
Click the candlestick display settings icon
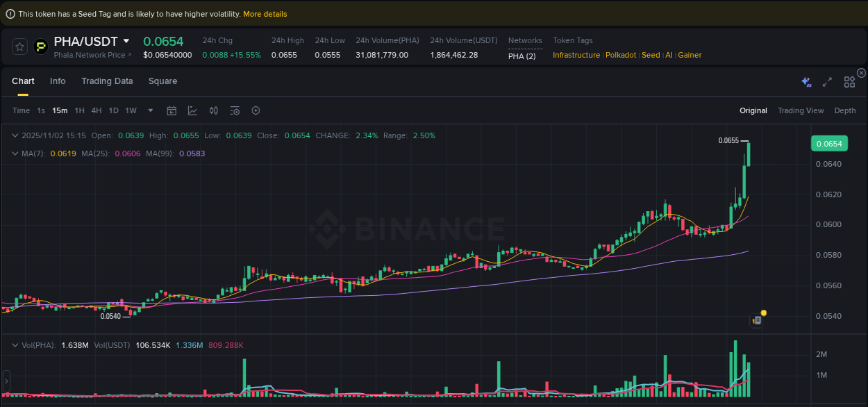pos(213,110)
